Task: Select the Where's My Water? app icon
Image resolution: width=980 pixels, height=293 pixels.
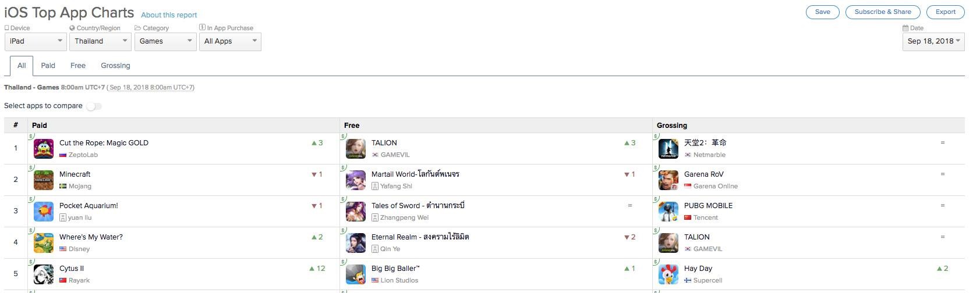Action: click(x=44, y=243)
